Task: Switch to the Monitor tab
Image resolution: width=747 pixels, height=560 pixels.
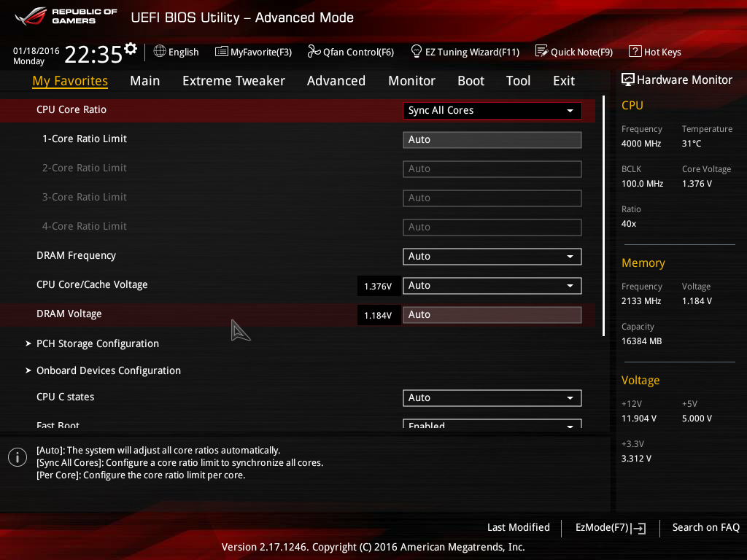Action: [x=411, y=81]
